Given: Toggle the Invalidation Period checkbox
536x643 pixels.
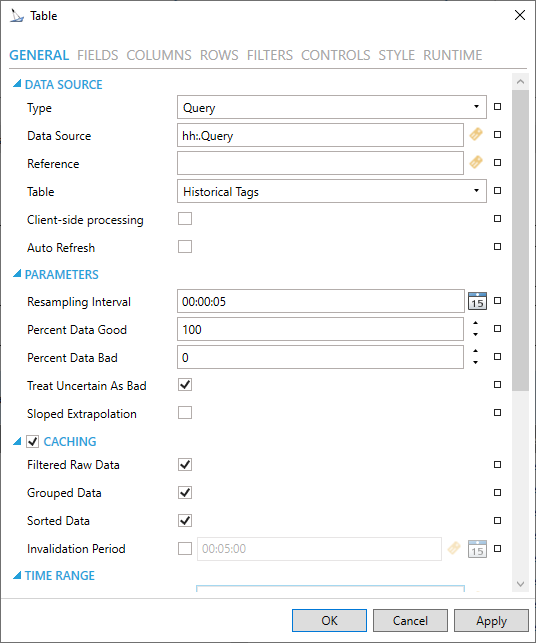Looking at the screenshot, I should (x=185, y=549).
